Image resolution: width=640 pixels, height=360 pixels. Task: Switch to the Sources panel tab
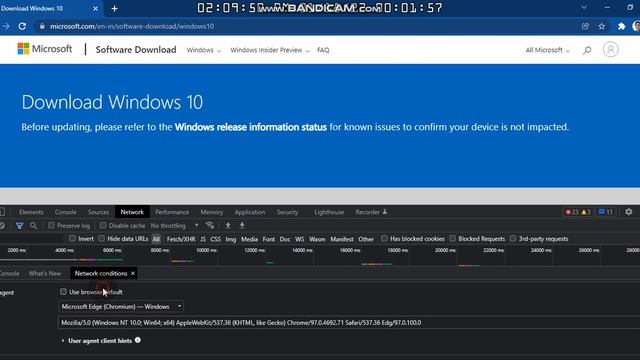point(98,212)
